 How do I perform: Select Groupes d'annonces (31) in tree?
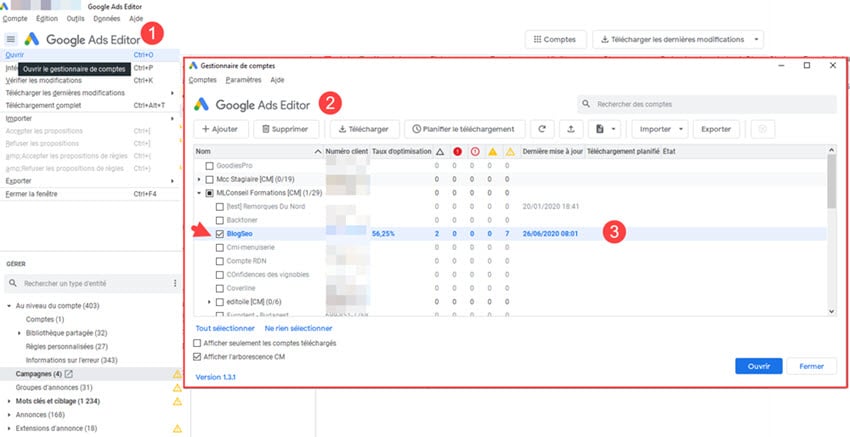pos(54,388)
